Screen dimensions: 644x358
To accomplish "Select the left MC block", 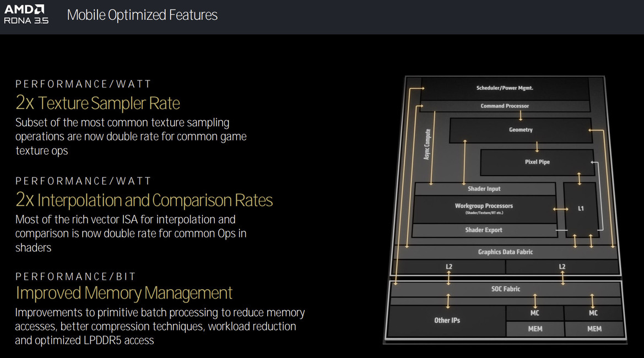I will coord(534,313).
